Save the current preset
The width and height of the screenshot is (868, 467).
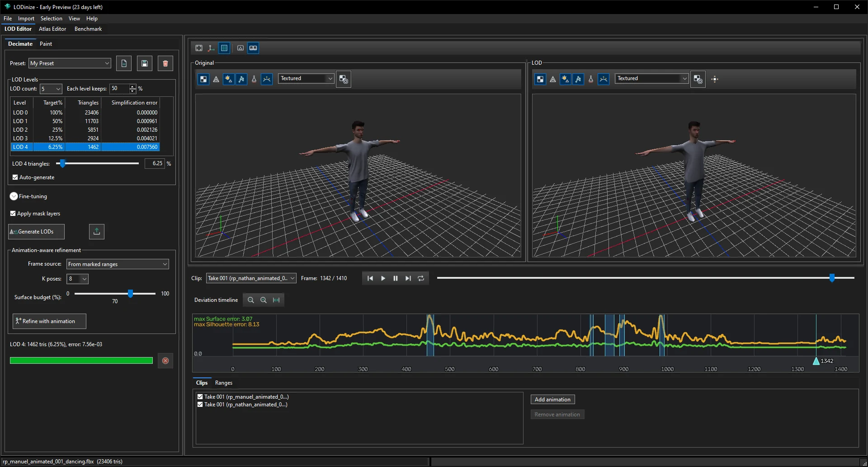point(145,63)
